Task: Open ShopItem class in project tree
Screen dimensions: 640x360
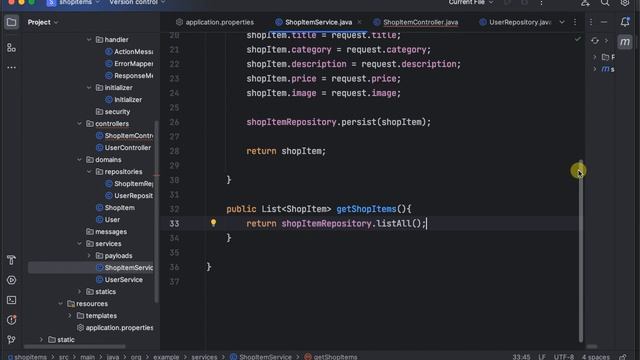Action: pos(115,208)
